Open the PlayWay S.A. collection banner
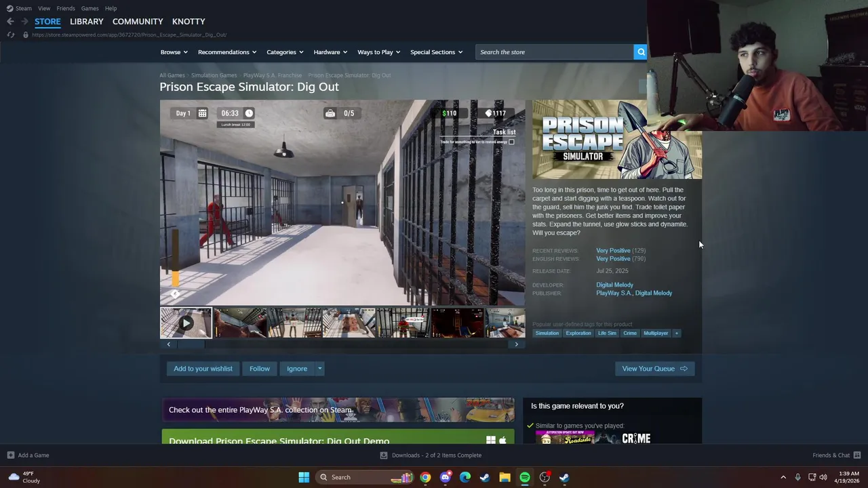 [338, 410]
